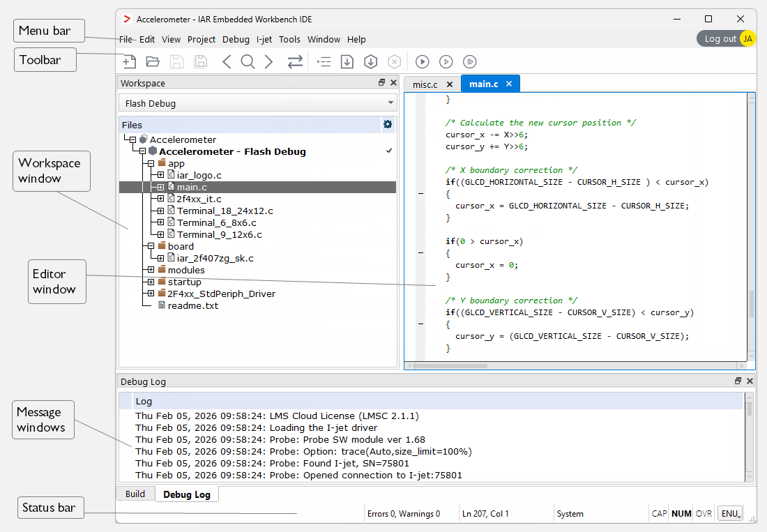Image resolution: width=767 pixels, height=532 pixels.
Task: Expand the iar_logo.c file node
Action: 160,175
